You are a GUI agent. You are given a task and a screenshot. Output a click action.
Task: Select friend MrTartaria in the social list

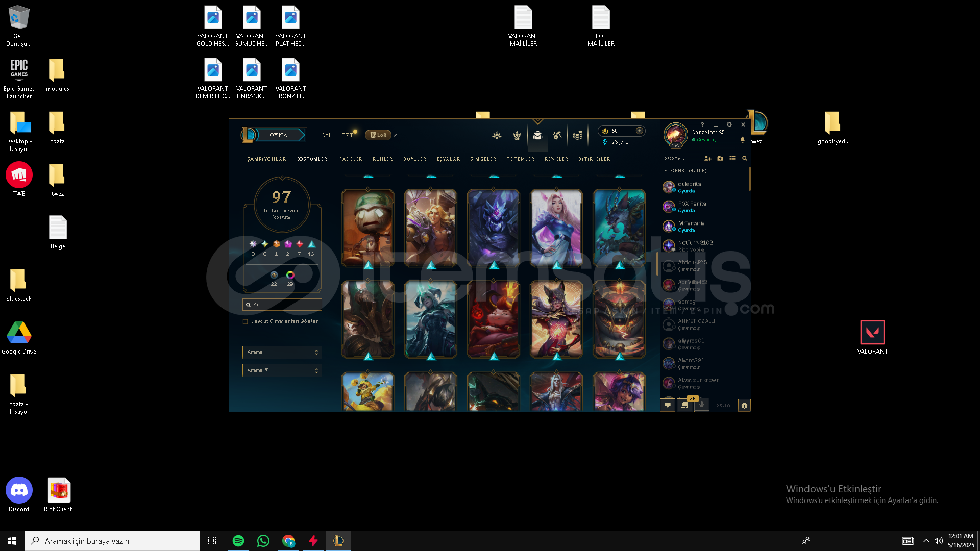tap(704, 227)
